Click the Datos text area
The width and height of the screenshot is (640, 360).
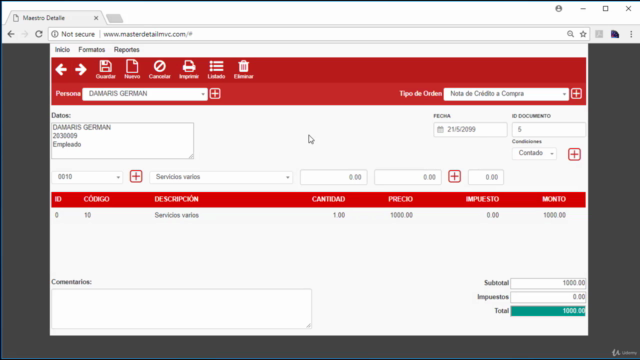click(x=122, y=141)
